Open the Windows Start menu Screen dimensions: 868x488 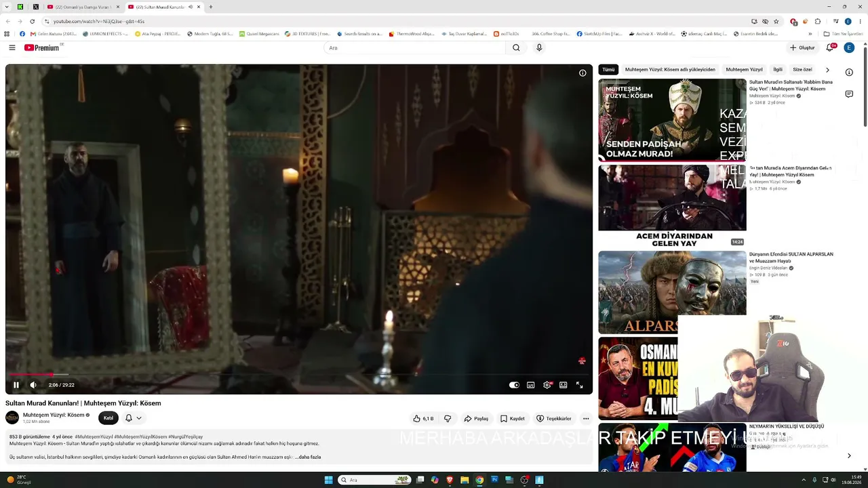(329, 480)
